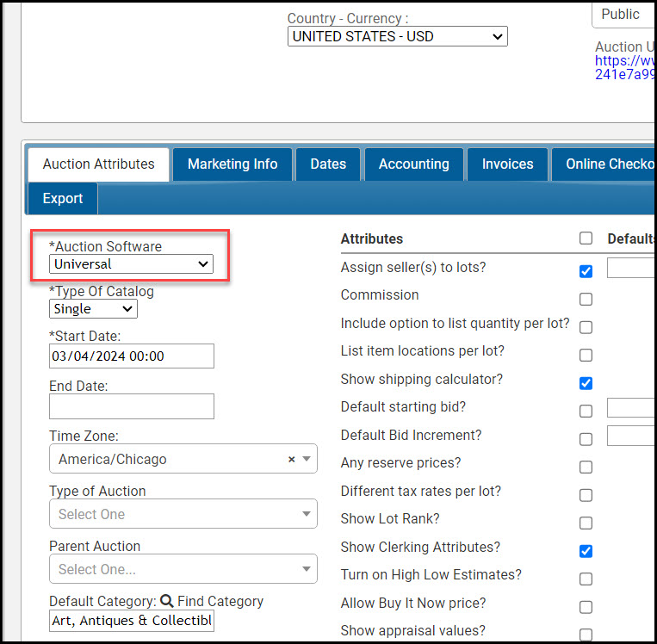Clear the America/Chicago time zone selection
This screenshot has width=657, height=644.
coord(291,460)
